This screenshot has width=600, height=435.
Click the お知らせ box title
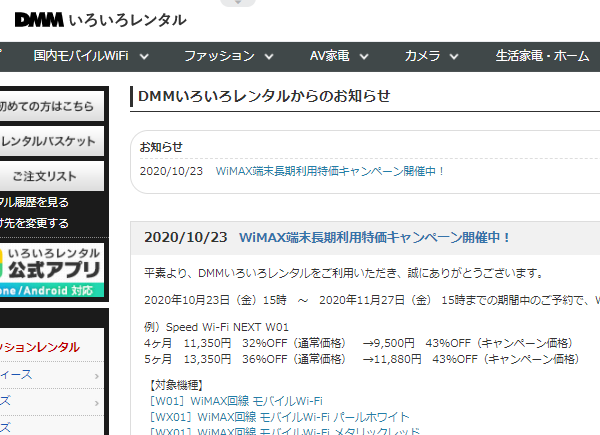click(161, 147)
